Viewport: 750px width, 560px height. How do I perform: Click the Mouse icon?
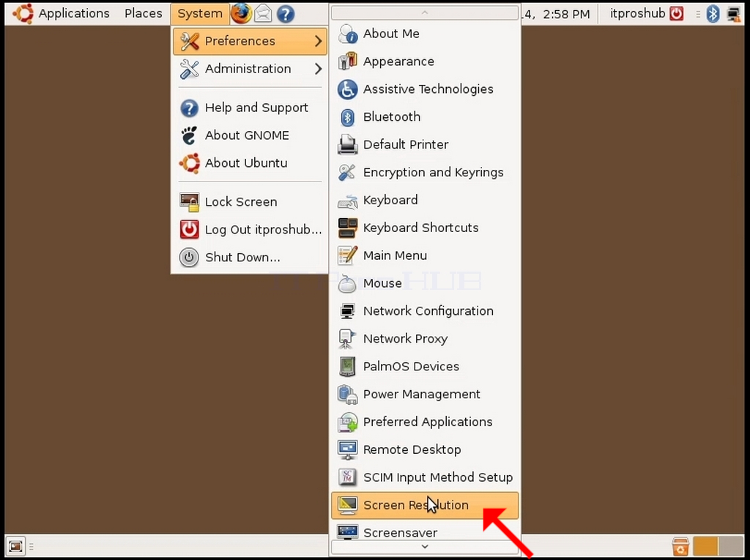pyautogui.click(x=347, y=283)
